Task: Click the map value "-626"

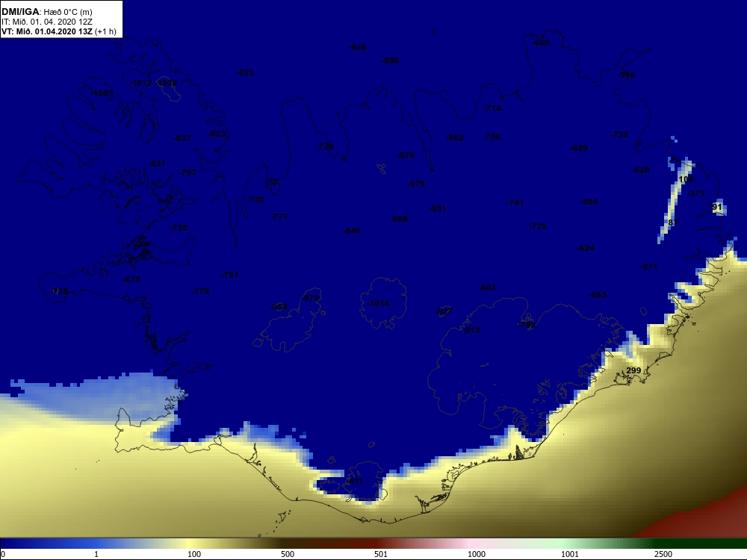Action: 641,169
